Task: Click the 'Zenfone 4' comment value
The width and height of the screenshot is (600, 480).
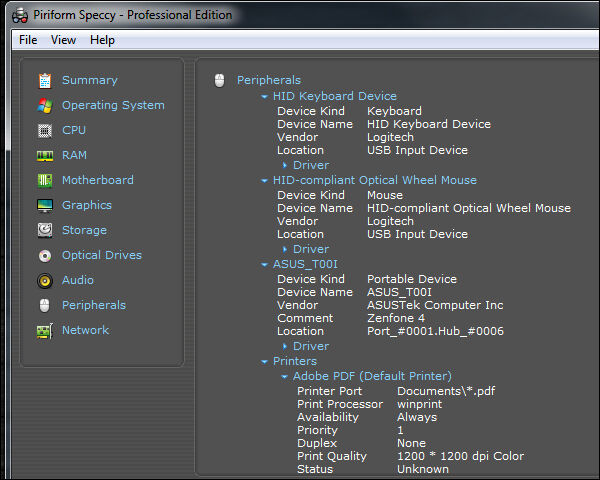Action: coord(396,318)
